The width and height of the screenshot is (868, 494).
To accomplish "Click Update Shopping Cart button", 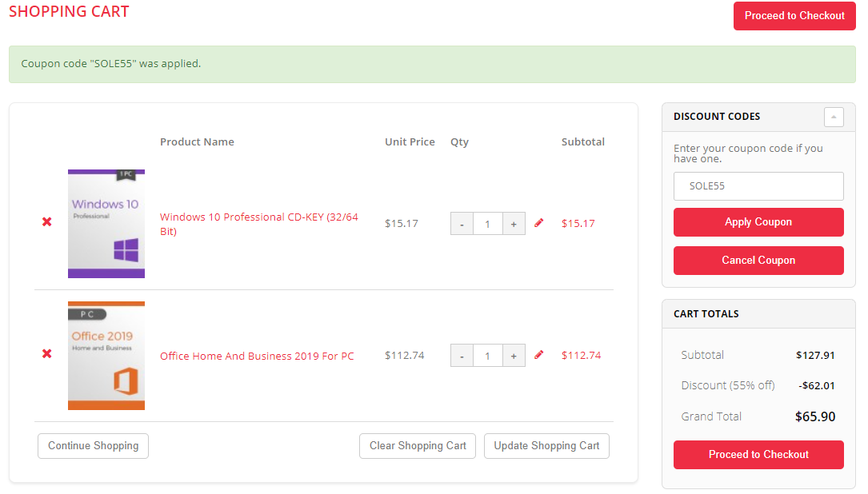I will (x=546, y=446).
